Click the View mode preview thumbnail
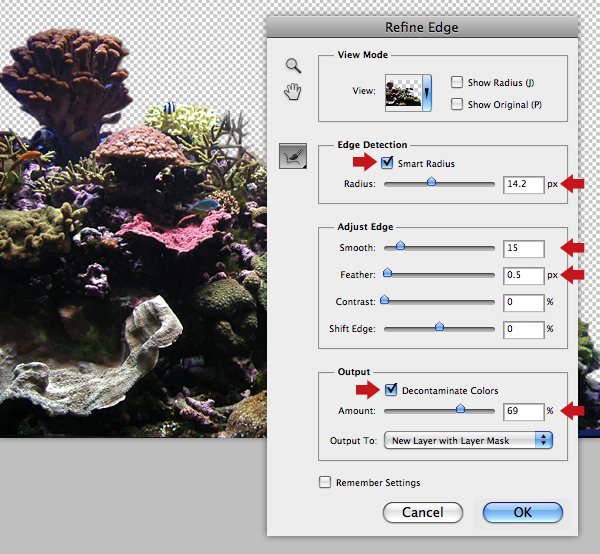 coord(403,93)
